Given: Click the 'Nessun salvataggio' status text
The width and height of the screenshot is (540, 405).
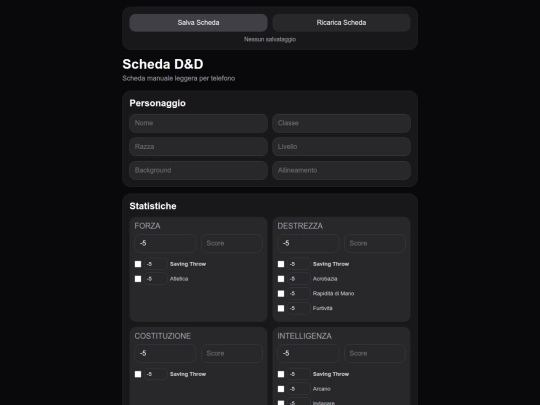Looking at the screenshot, I should pyautogui.click(x=270, y=40).
